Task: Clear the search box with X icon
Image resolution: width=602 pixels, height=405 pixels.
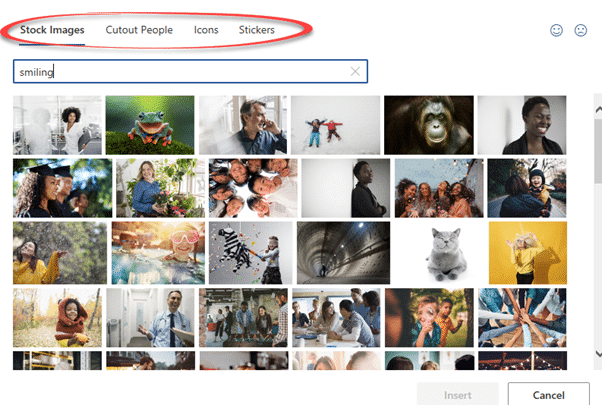Action: (355, 72)
